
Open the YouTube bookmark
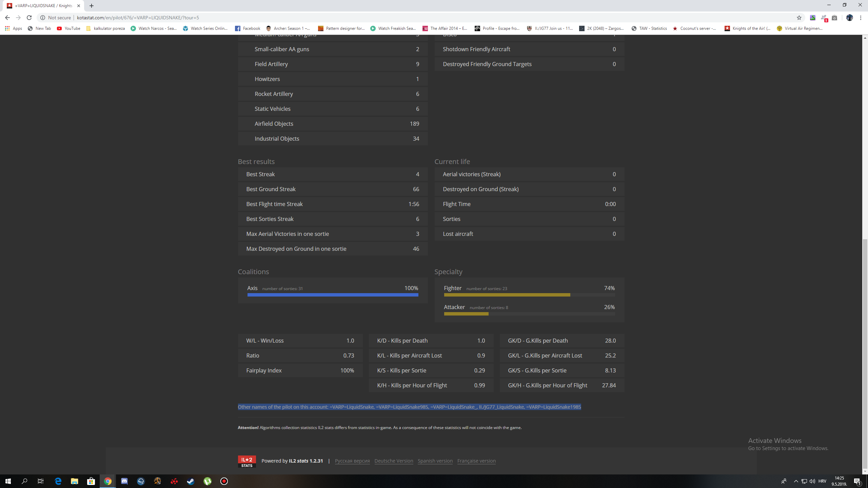tap(69, 28)
